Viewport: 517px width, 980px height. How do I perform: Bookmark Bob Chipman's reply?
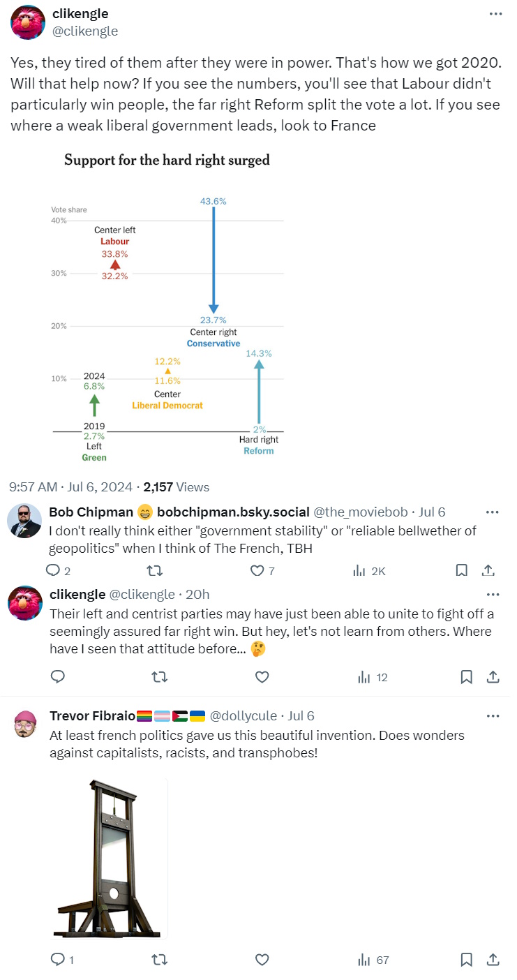461,571
